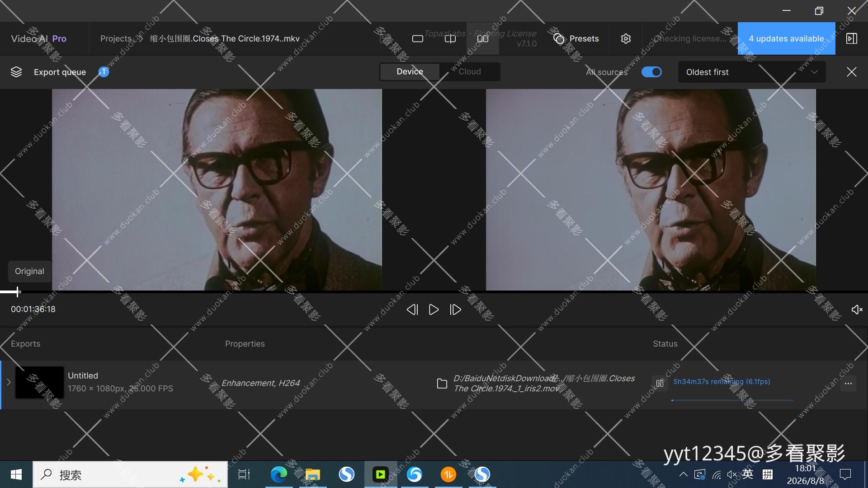Viewport: 868px width, 488px height.
Task: Open the Presets panel
Action: 576,39
